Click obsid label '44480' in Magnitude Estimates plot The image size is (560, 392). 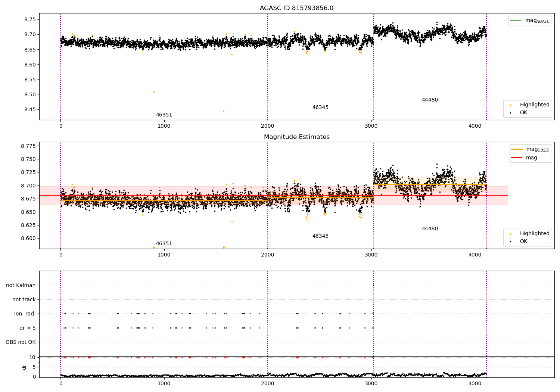pyautogui.click(x=430, y=229)
